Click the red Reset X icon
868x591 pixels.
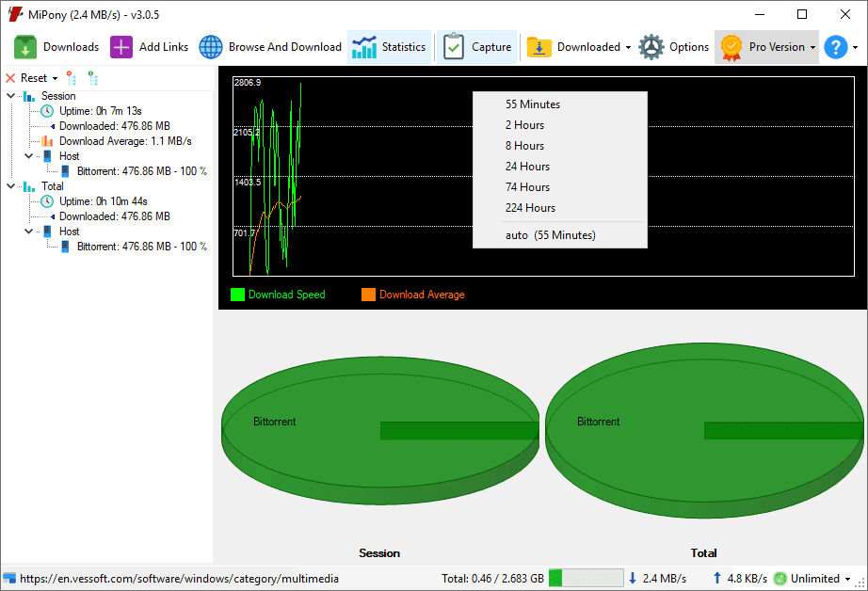[x=10, y=78]
